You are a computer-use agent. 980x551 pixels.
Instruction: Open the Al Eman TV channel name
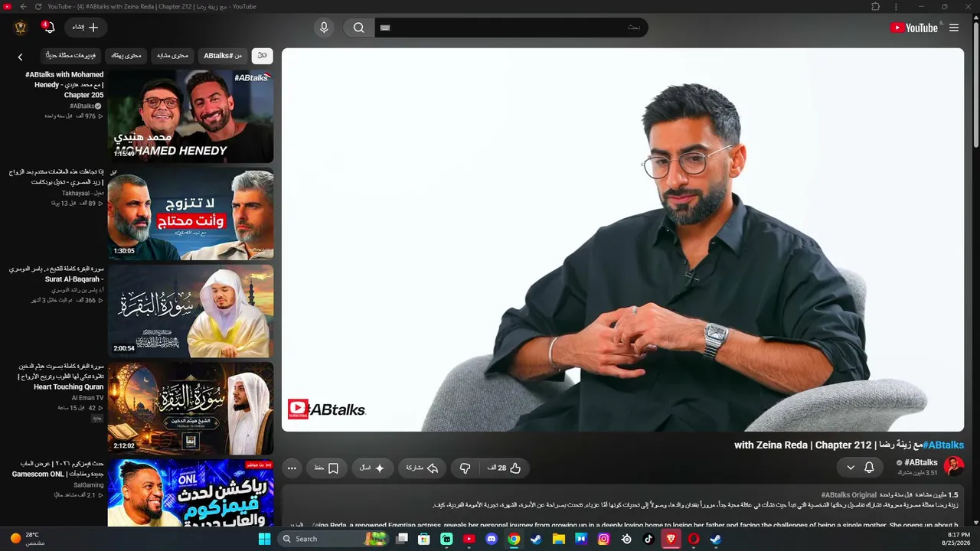(87, 398)
